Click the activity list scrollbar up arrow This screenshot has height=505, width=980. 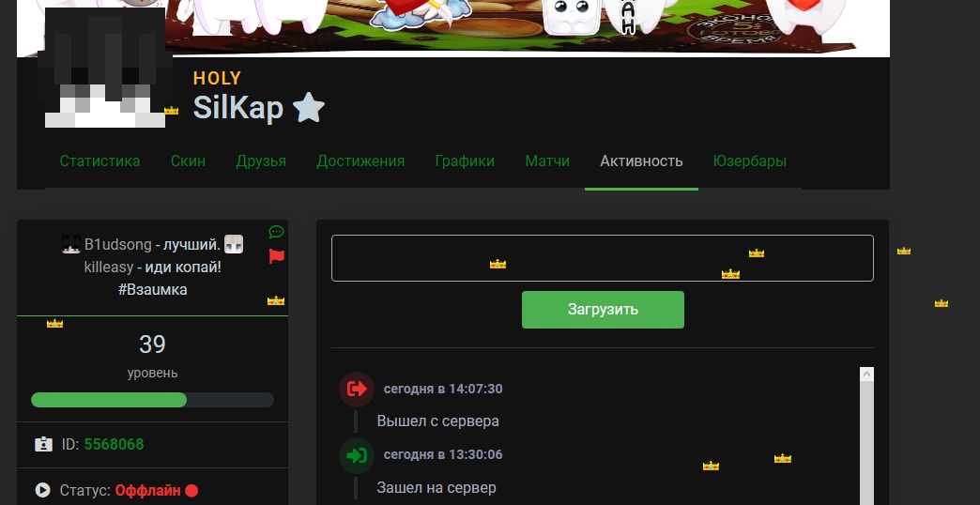tap(866, 375)
